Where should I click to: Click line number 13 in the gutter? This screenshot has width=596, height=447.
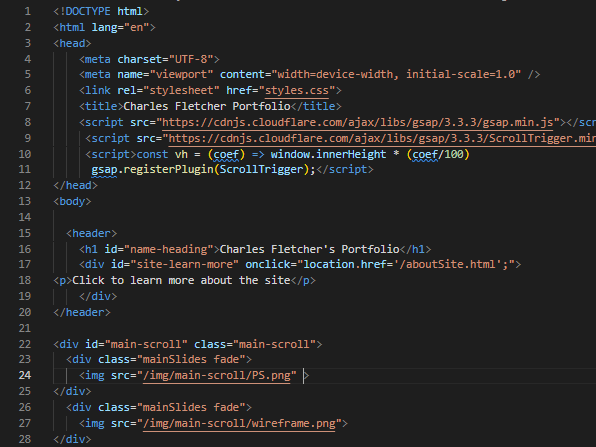click(25, 201)
